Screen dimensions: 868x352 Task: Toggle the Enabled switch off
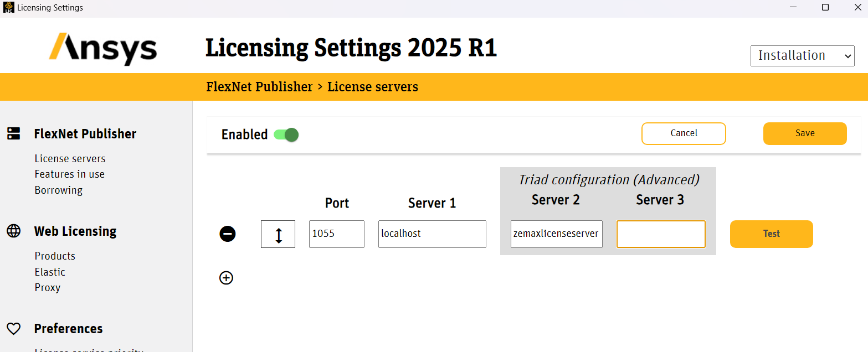tap(286, 134)
